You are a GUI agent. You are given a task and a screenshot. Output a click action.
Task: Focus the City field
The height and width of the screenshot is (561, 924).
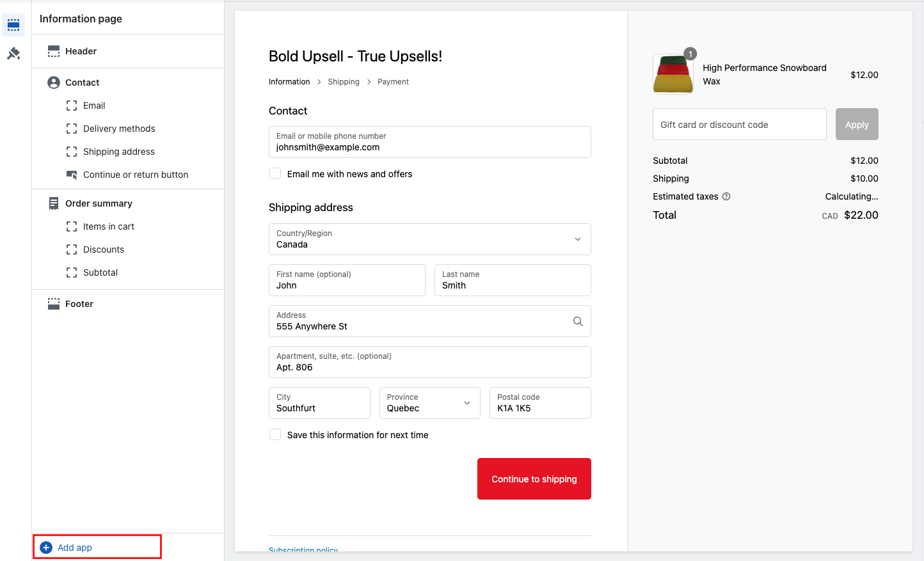point(319,403)
